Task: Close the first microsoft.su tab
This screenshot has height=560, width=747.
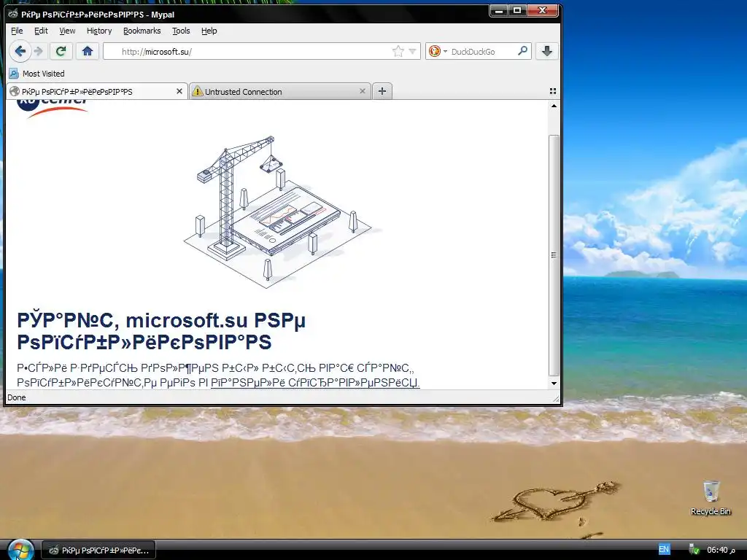Action: pos(179,91)
